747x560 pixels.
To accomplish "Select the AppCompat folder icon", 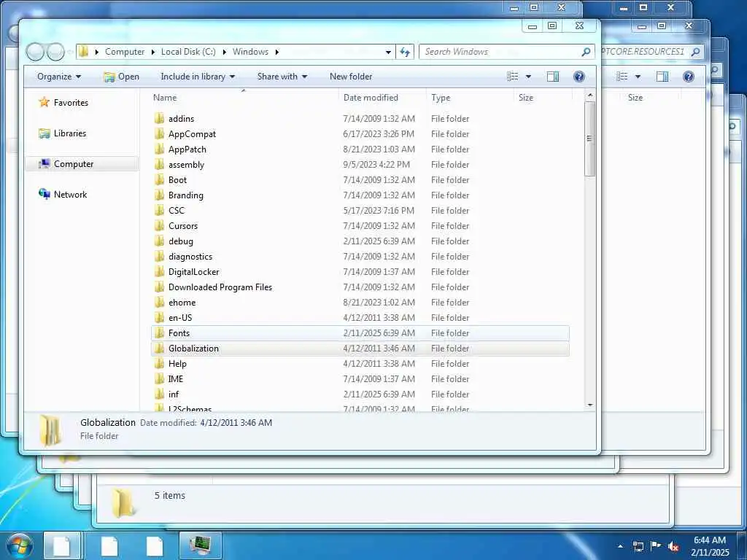I will [160, 134].
